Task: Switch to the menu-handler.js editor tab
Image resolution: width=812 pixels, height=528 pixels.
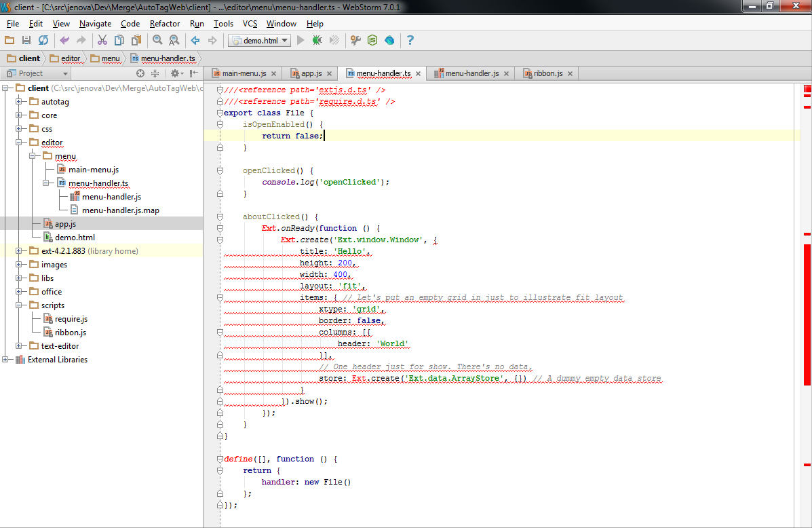Action: click(471, 73)
